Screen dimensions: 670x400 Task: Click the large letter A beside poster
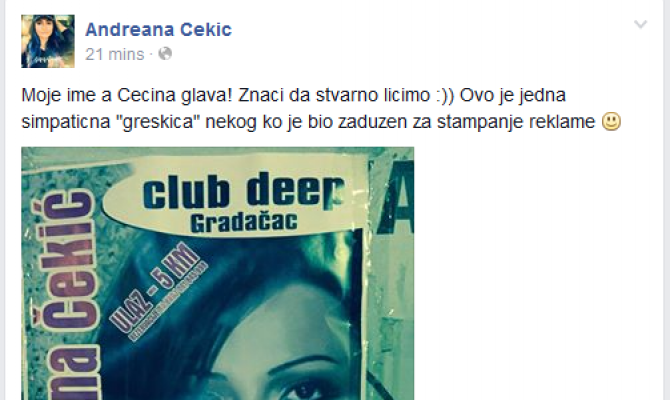coord(396,198)
